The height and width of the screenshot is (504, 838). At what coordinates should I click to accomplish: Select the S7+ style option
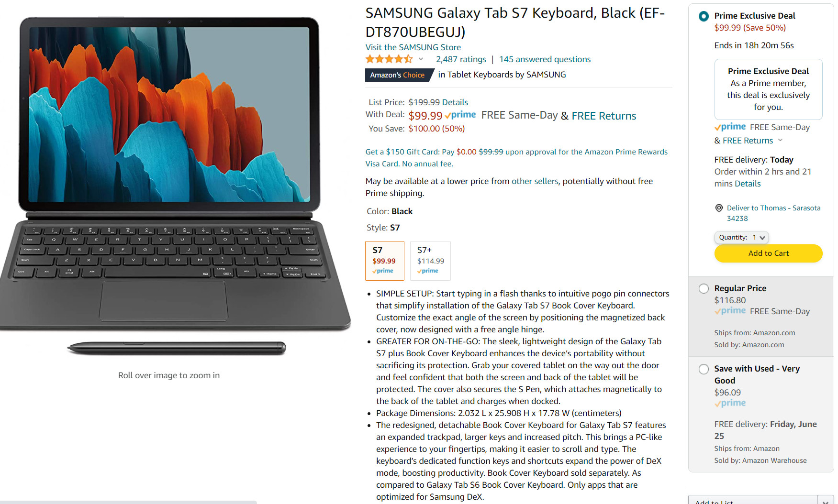pyautogui.click(x=430, y=261)
